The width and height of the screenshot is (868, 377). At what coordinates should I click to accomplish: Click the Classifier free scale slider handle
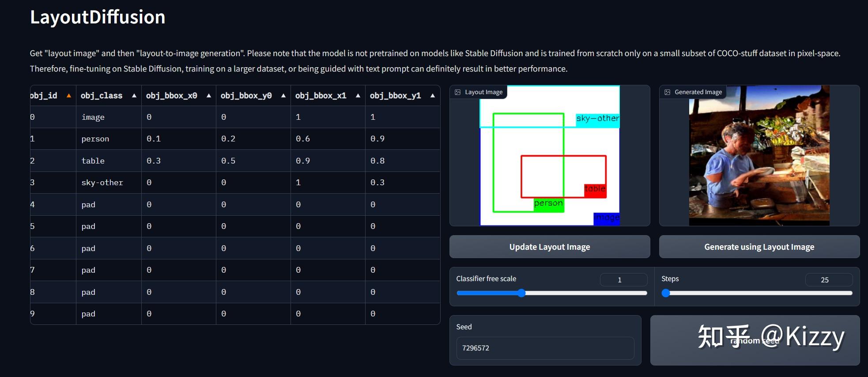(x=522, y=293)
